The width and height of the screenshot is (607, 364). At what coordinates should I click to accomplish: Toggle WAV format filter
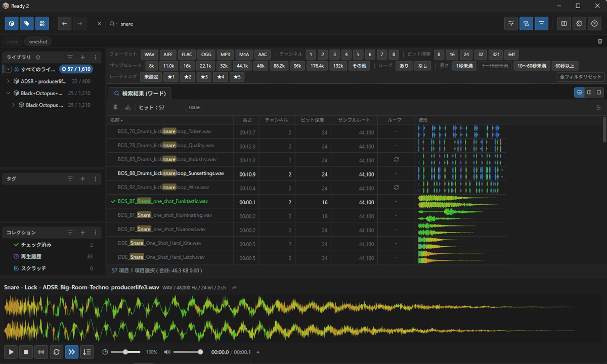pos(149,55)
